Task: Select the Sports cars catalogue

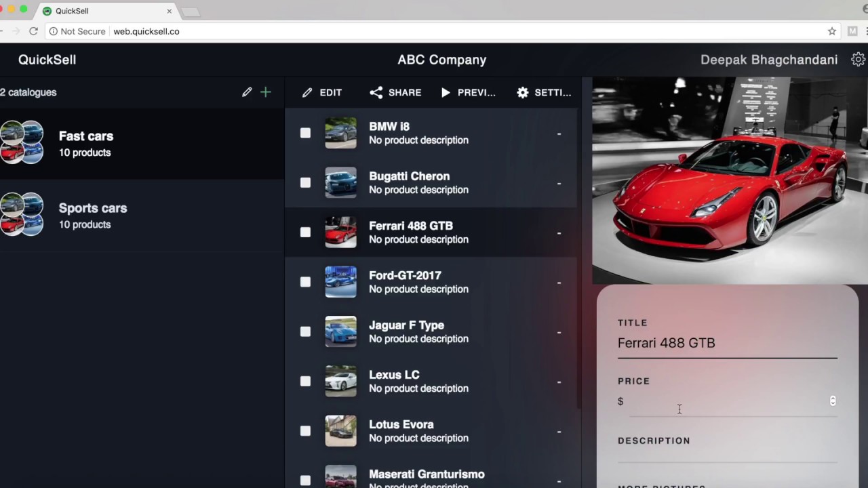Action: click(142, 216)
